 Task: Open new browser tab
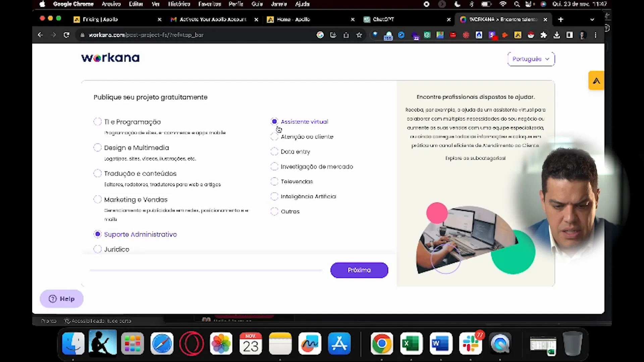click(560, 19)
